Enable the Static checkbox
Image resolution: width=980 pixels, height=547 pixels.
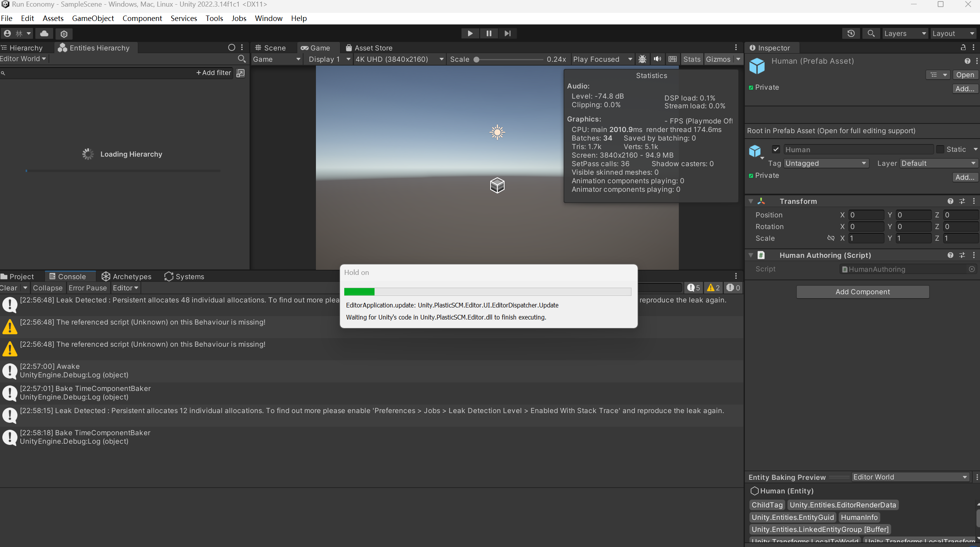[x=940, y=149]
